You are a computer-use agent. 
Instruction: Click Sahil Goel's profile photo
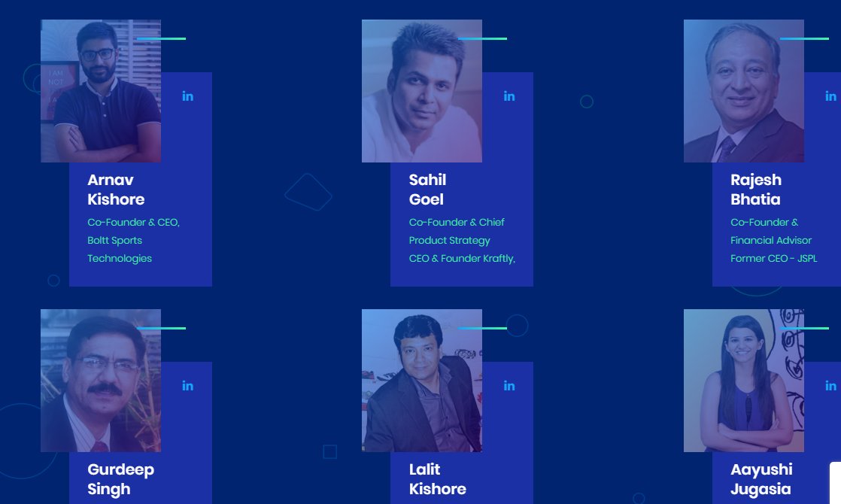tap(422, 91)
